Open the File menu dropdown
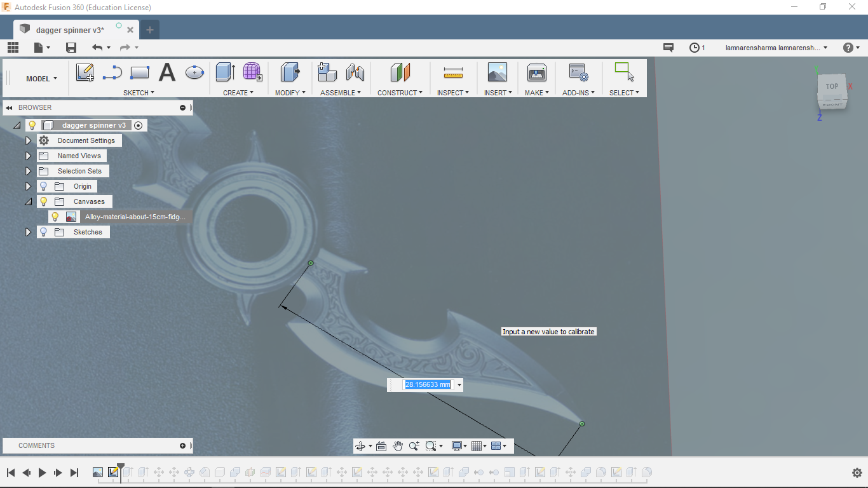The width and height of the screenshot is (868, 488). click(42, 48)
